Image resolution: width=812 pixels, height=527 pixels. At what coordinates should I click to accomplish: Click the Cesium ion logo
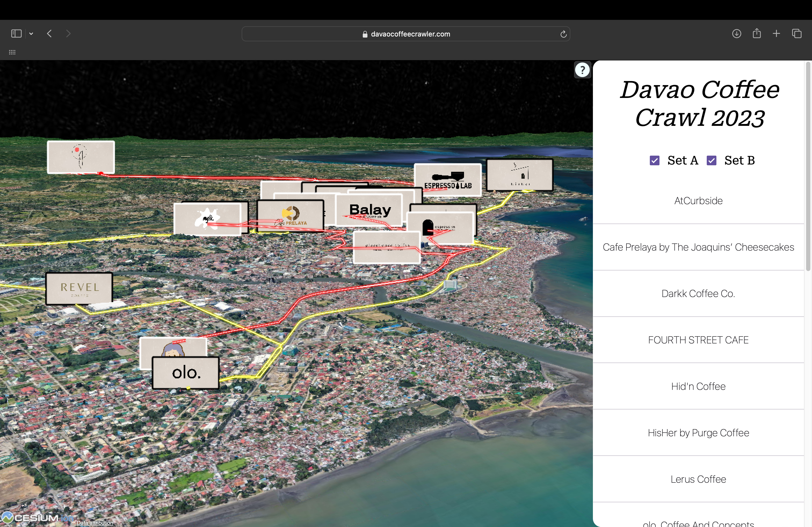(36, 517)
